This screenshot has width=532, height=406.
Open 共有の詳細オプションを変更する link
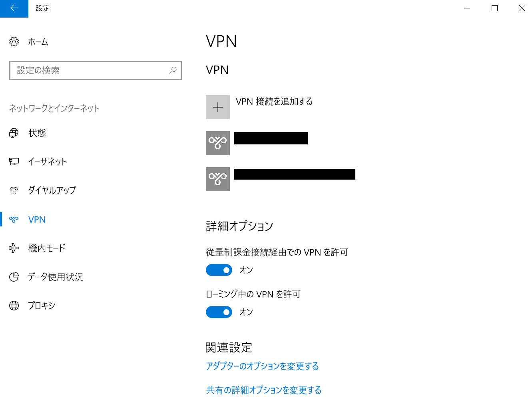click(x=264, y=390)
